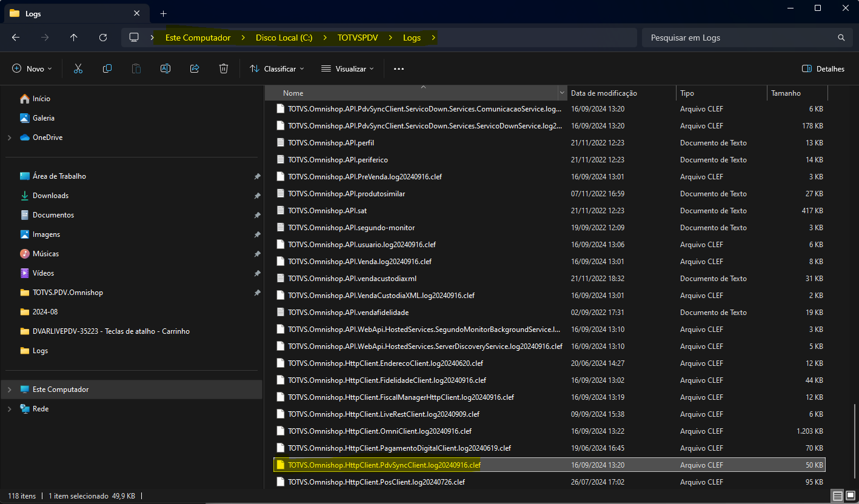859x504 pixels.
Task: Click the Rede network icon
Action: point(25,409)
